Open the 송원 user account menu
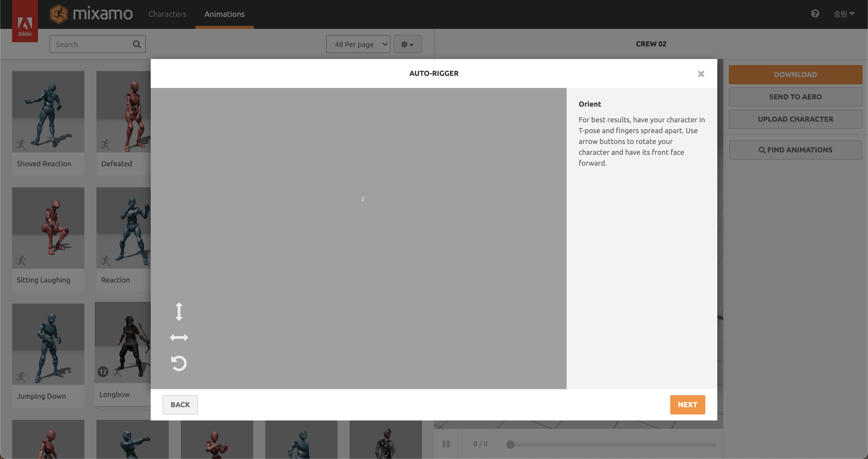 pyautogui.click(x=844, y=14)
